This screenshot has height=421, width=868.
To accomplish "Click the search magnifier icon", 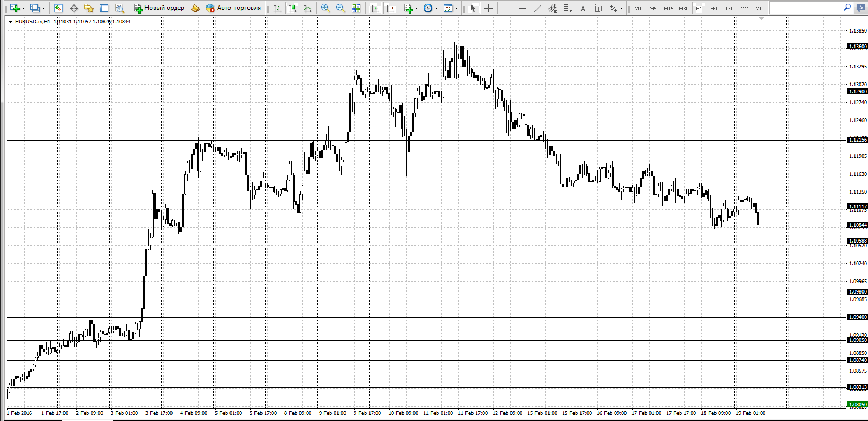I will pyautogui.click(x=847, y=8).
